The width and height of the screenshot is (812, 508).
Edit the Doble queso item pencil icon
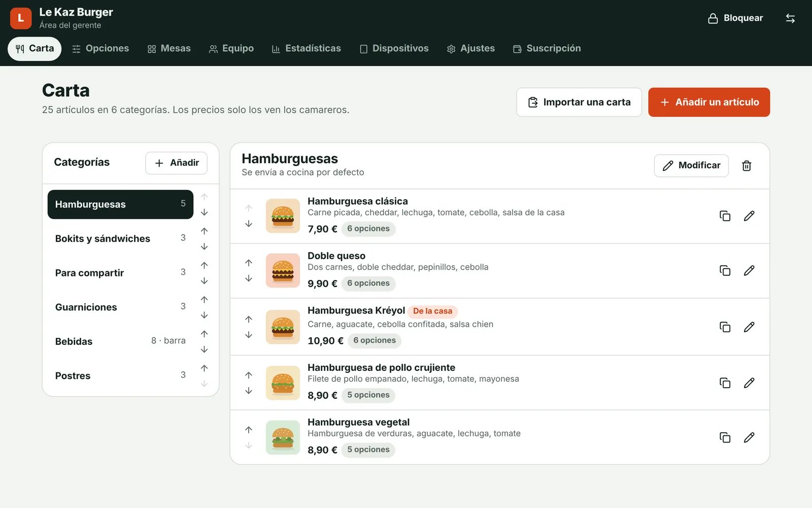coord(749,271)
